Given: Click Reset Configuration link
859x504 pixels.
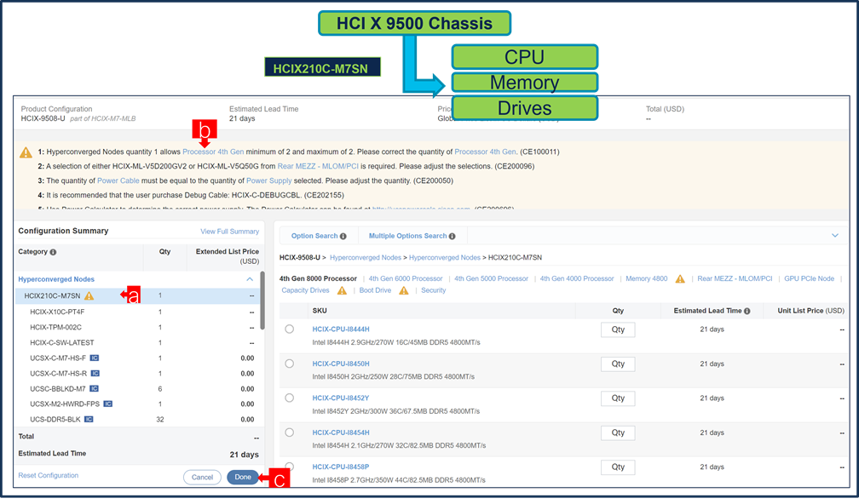Looking at the screenshot, I should 49,476.
